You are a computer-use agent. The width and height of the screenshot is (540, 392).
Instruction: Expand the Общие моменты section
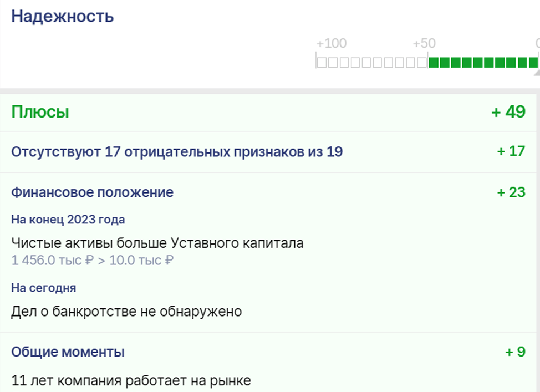point(68,352)
